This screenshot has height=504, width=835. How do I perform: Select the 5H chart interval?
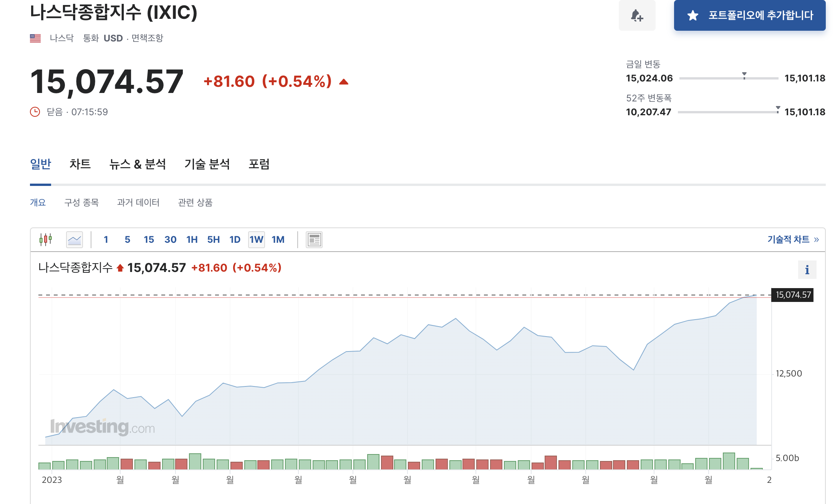click(213, 240)
